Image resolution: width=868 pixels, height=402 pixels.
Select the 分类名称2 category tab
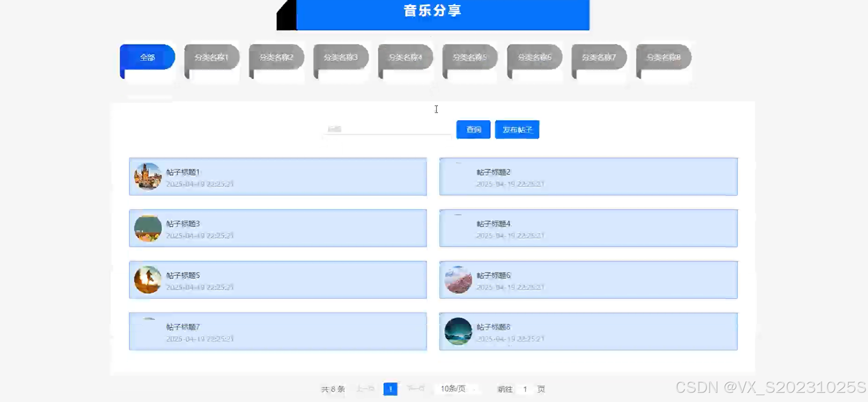click(276, 57)
